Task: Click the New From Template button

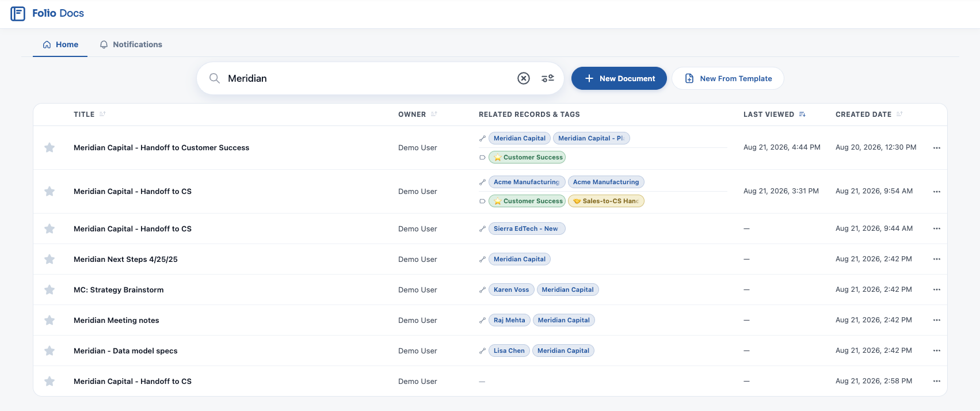Action: [728, 78]
